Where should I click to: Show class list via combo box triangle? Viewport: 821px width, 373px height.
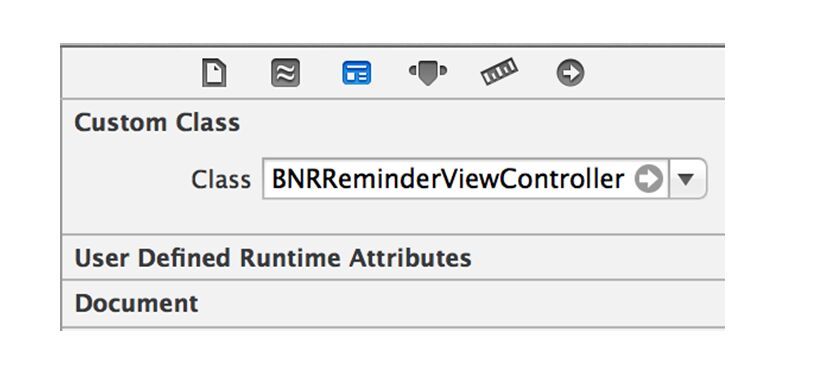(x=686, y=179)
